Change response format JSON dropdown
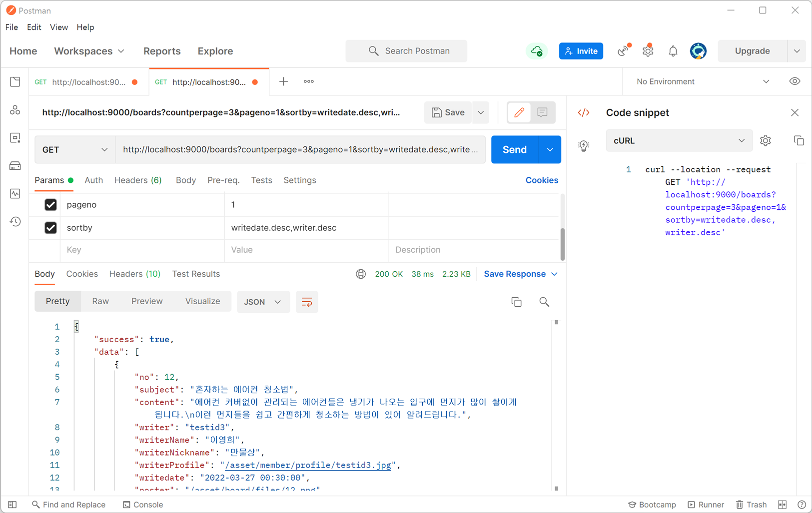The width and height of the screenshot is (812, 513). coord(263,302)
